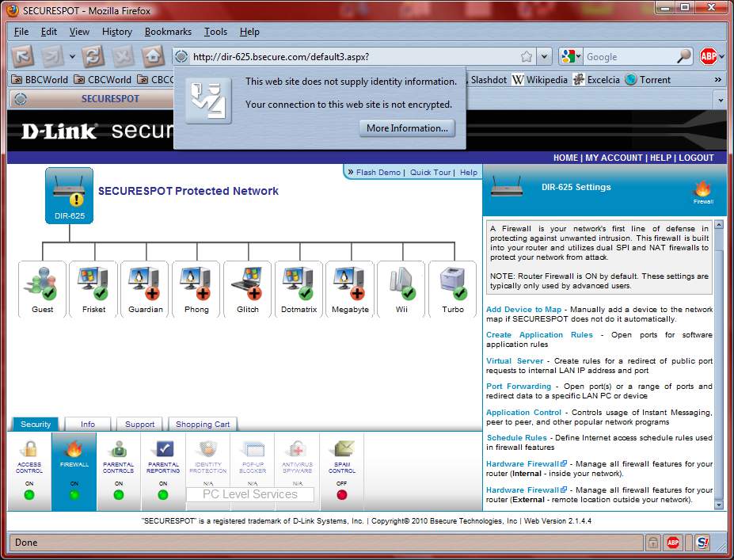Open the back/forward history dropdown arrow
Screen dimensions: 734x560
coord(72,57)
